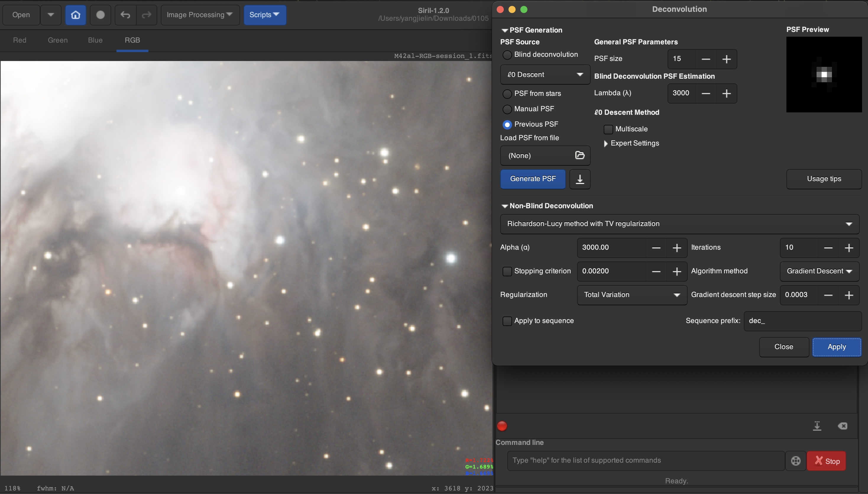
Task: Click the home directory icon button
Action: coord(75,15)
